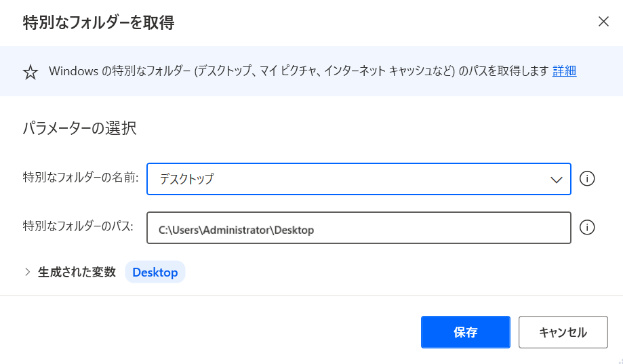
Task: Open the 特別なフォルダーの名前 dropdown
Action: 359,179
